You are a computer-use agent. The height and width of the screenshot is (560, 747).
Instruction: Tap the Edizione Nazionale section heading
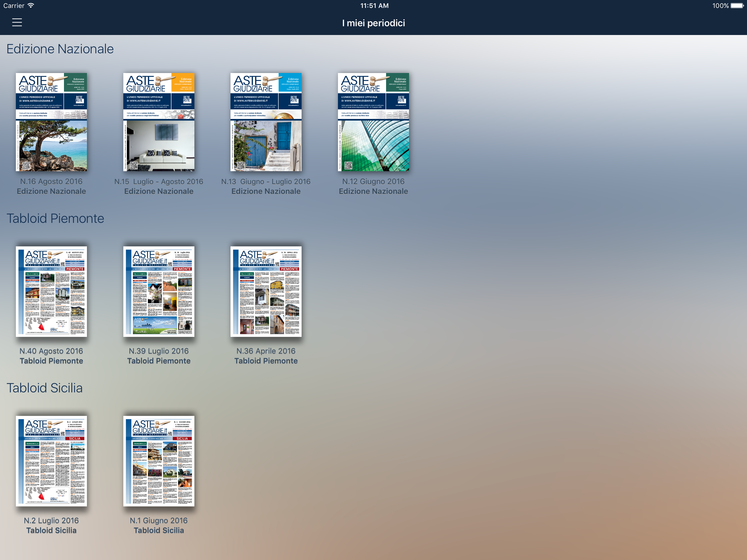tap(60, 49)
